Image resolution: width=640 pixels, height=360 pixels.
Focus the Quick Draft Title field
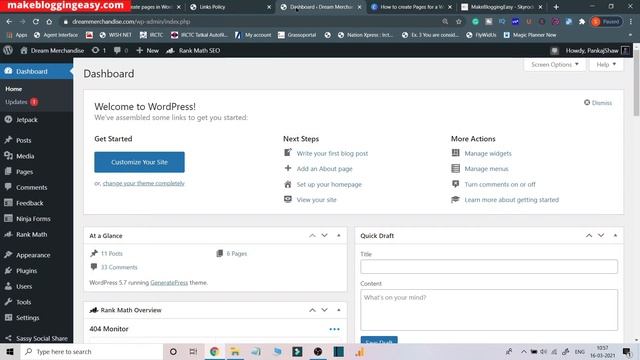pyautogui.click(x=489, y=267)
